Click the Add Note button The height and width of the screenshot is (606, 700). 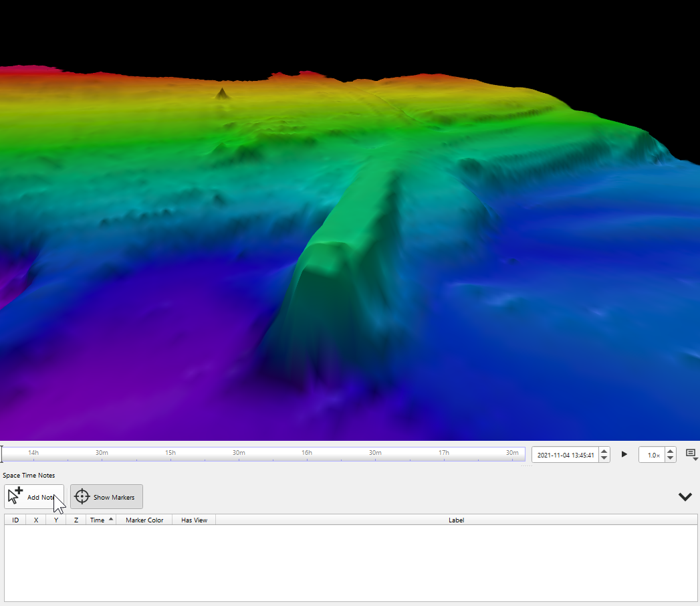tap(34, 496)
